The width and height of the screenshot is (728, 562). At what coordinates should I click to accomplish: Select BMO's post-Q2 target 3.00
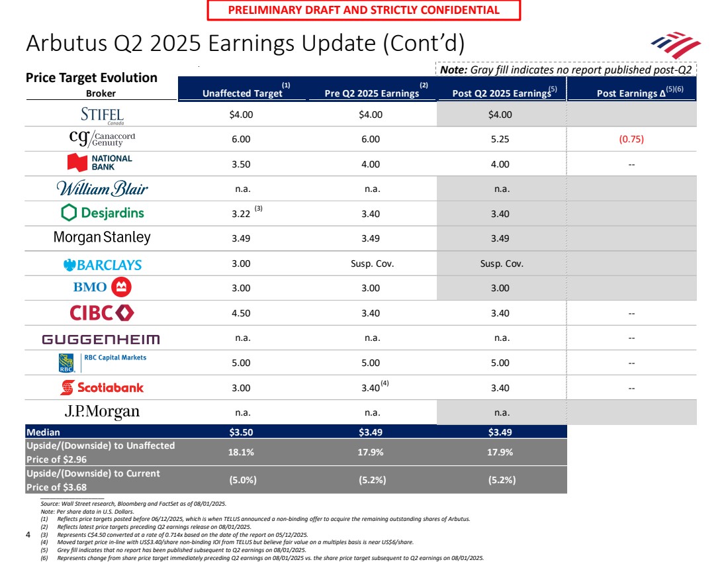[x=500, y=288]
